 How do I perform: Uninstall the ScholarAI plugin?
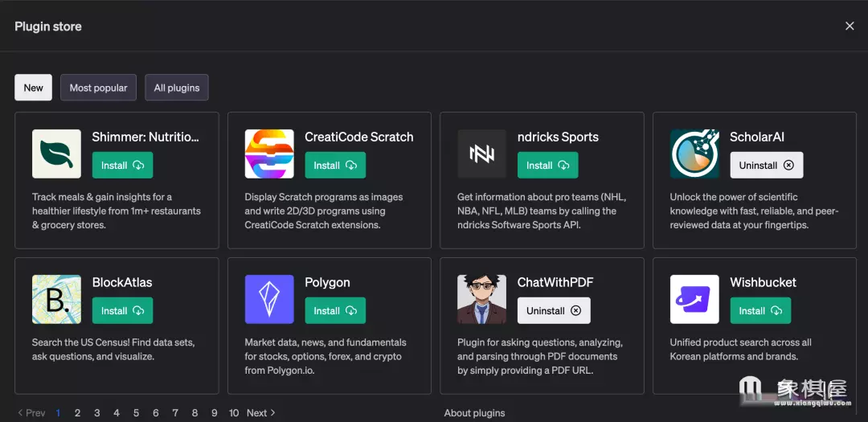point(766,166)
